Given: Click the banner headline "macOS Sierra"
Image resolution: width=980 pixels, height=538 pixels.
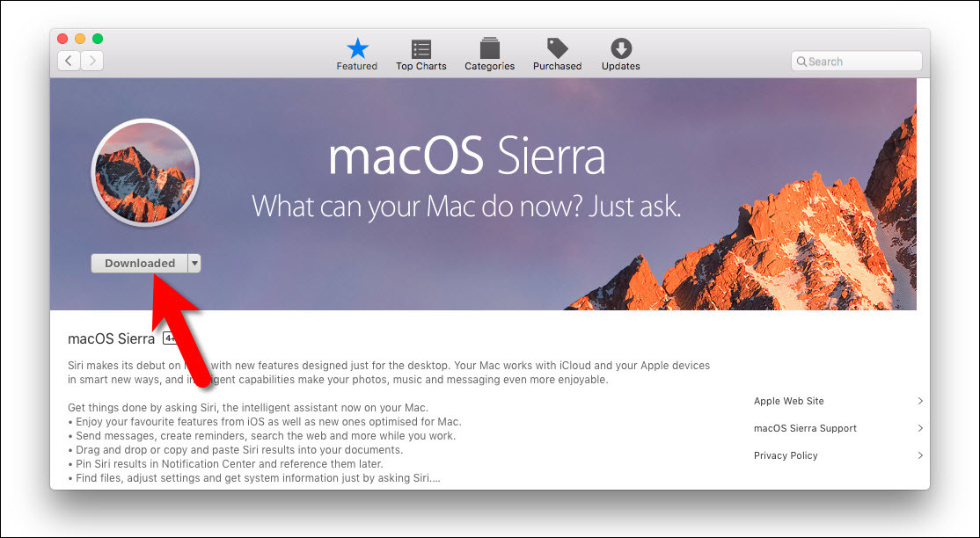Looking at the screenshot, I should point(467,156).
